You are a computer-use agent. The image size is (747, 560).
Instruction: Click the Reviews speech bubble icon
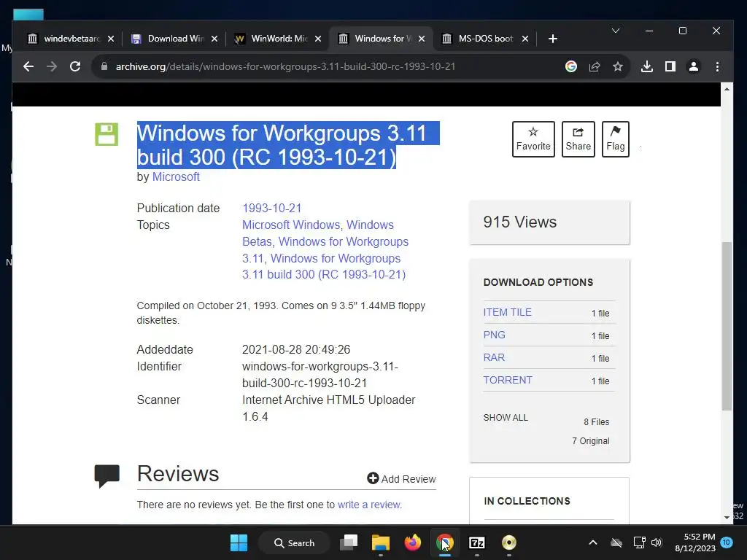(107, 475)
